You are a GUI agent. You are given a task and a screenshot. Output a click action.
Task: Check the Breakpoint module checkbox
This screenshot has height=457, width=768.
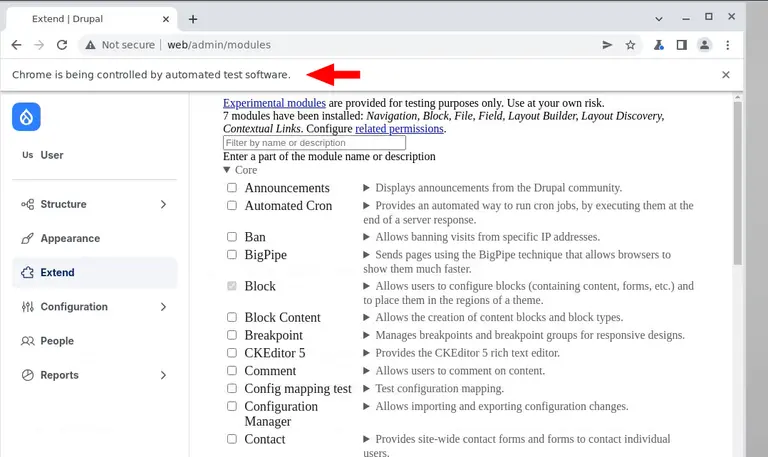(x=232, y=335)
